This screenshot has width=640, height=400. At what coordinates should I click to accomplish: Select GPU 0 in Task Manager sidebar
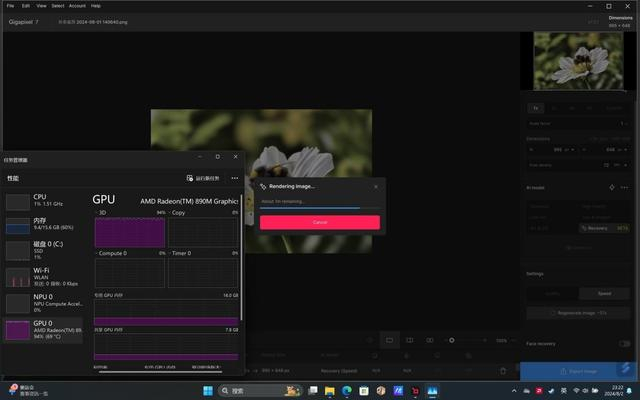[x=44, y=331]
